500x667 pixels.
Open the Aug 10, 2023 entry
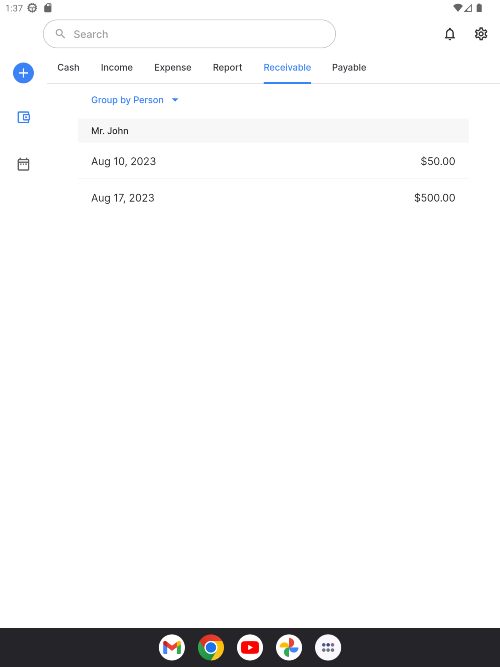click(x=273, y=161)
